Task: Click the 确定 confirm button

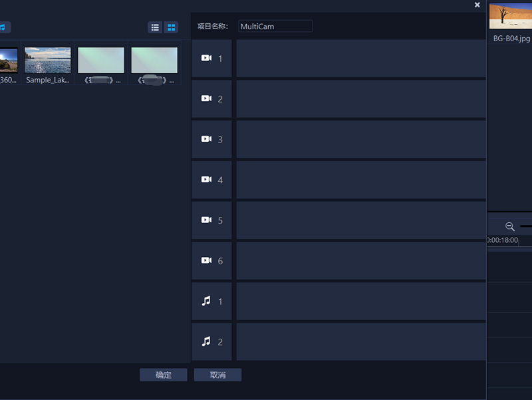Action: pyautogui.click(x=163, y=375)
